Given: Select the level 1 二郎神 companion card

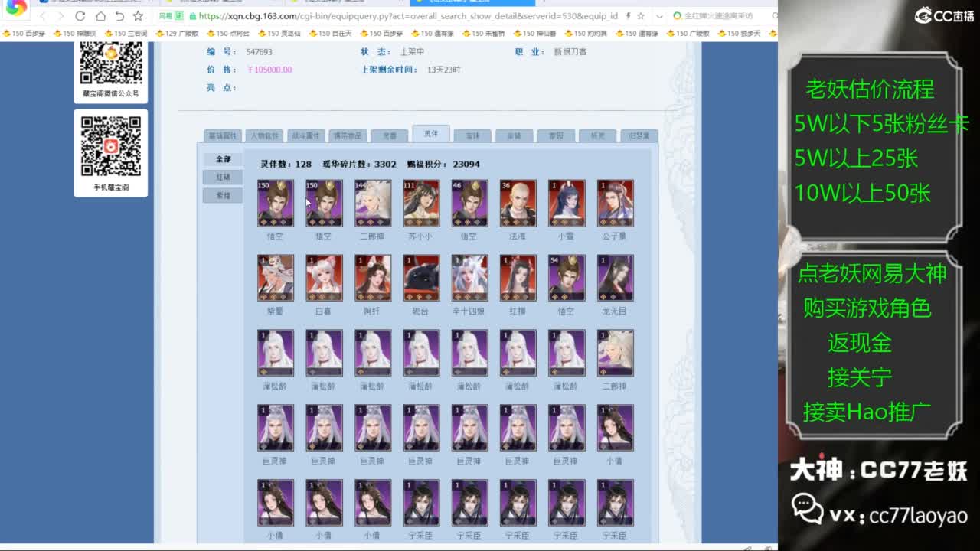Looking at the screenshot, I should click(x=615, y=354).
